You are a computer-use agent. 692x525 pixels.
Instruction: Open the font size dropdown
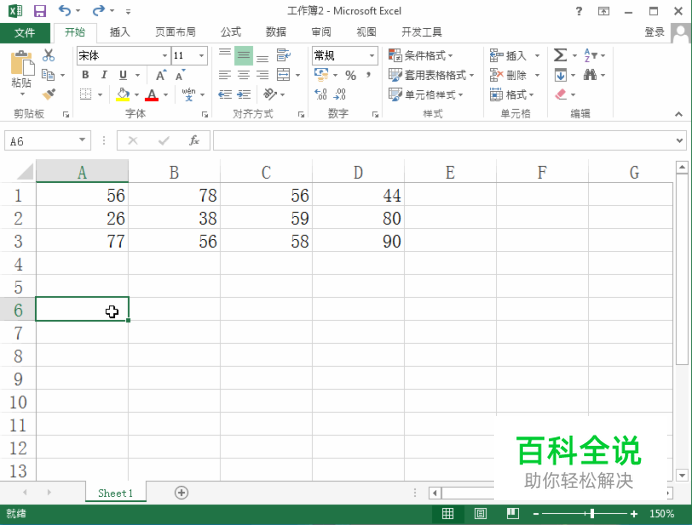[x=202, y=56]
